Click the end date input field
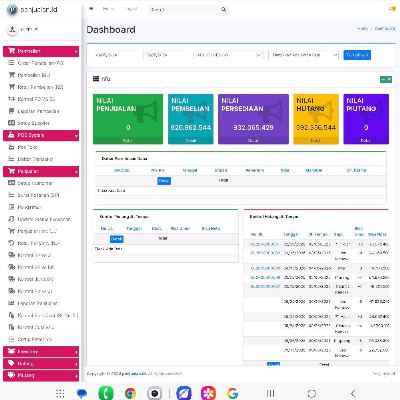400x400 pixels. click(x=167, y=55)
